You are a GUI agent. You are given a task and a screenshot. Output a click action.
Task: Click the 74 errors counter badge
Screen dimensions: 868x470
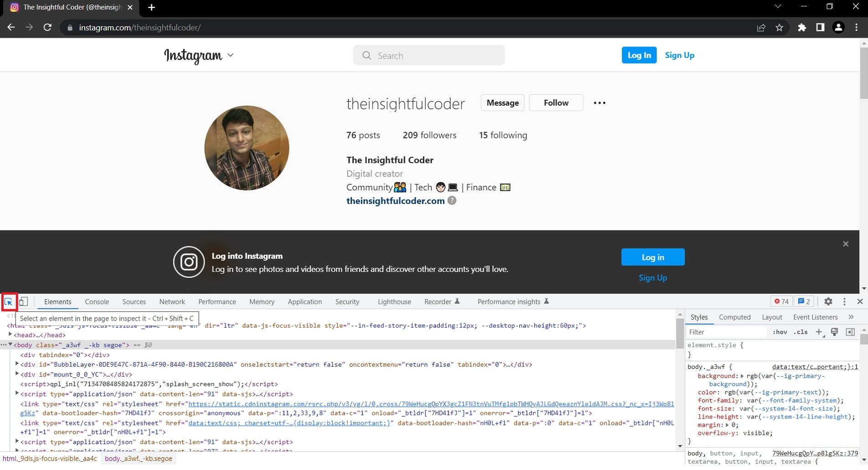pyautogui.click(x=782, y=301)
